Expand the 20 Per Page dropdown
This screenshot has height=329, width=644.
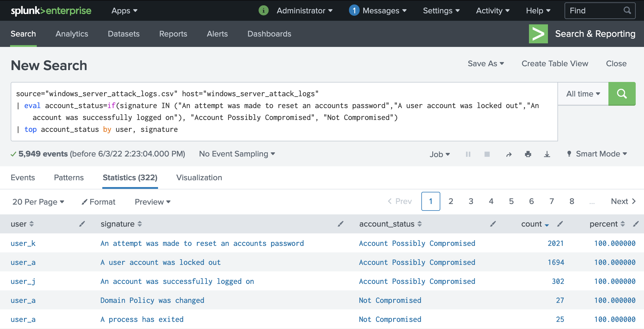point(38,202)
